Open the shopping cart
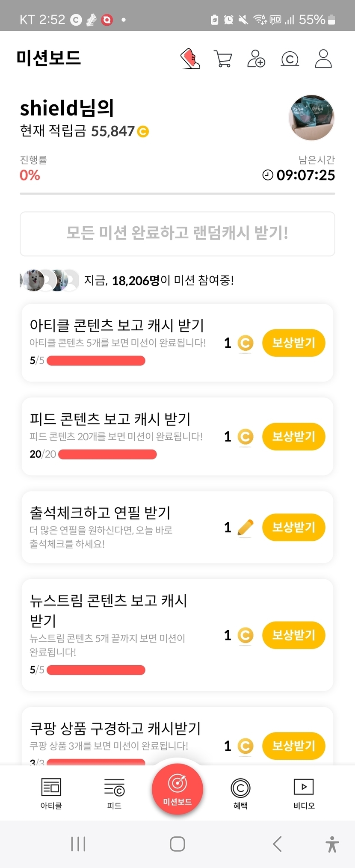The image size is (355, 868). coord(223,59)
